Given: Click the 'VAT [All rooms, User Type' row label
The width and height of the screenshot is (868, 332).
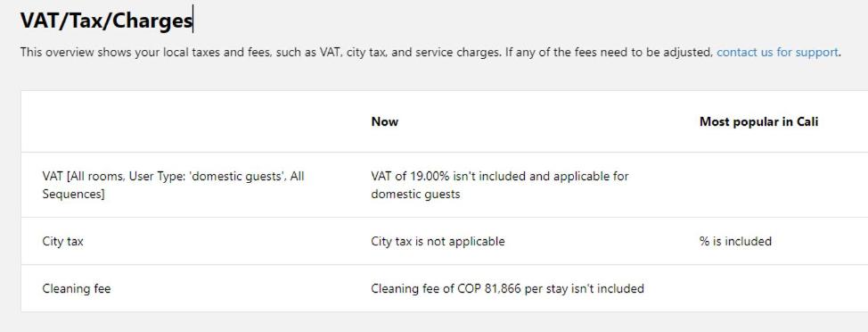Looking at the screenshot, I should coord(173,185).
